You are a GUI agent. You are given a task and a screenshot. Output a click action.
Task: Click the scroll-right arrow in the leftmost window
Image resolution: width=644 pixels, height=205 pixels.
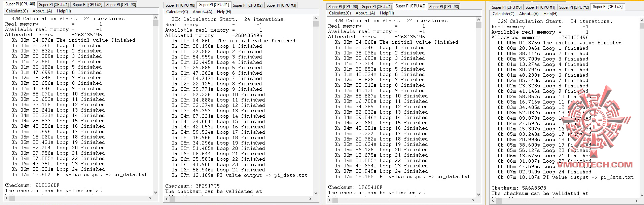(x=150, y=198)
